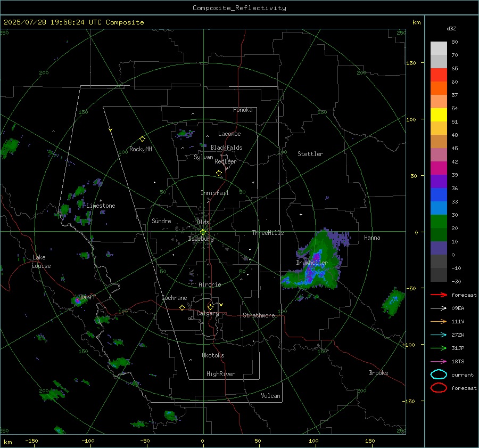
Task: Click the yellow diamond marker near Cochrane
Action: point(182,307)
